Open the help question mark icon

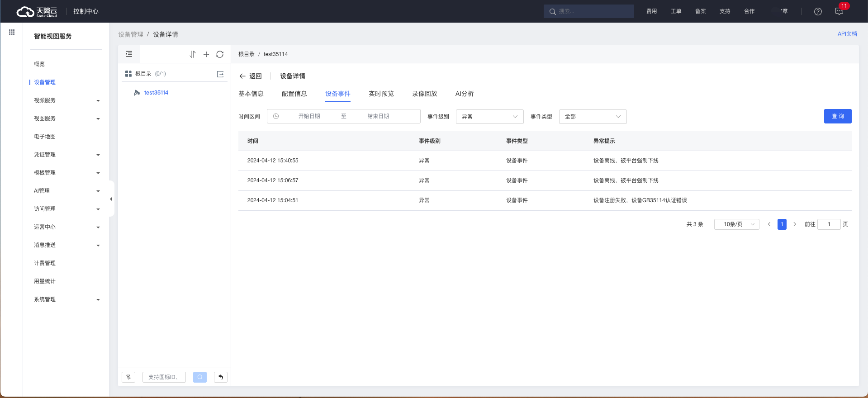[818, 12]
